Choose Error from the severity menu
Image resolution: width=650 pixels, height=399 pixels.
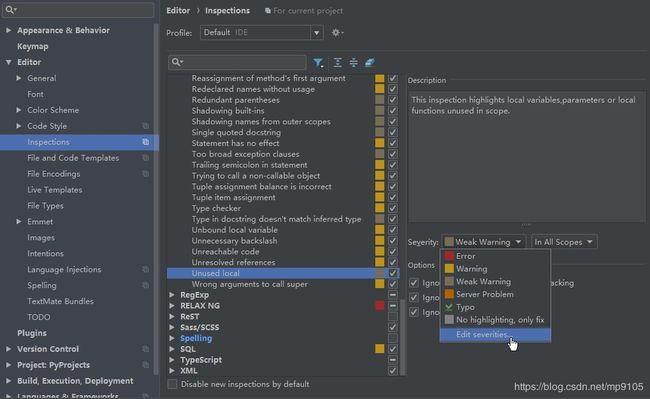pos(495,256)
